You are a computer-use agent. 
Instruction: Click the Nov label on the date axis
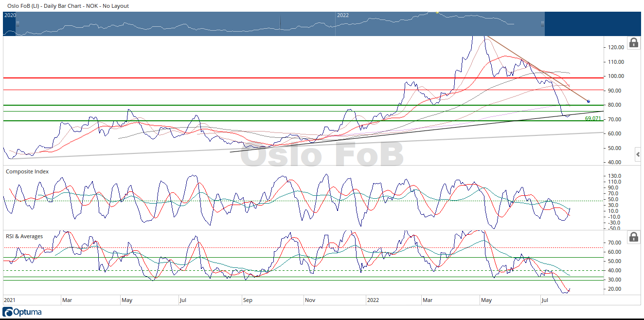click(310, 301)
